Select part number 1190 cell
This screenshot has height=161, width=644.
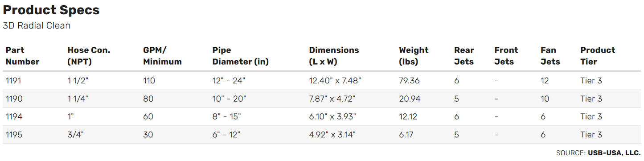[x=13, y=99]
